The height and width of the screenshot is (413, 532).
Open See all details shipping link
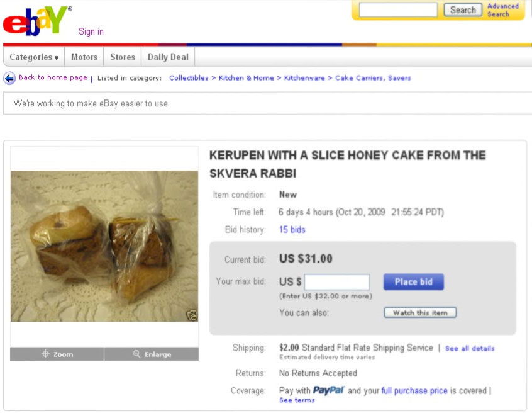coord(469,347)
